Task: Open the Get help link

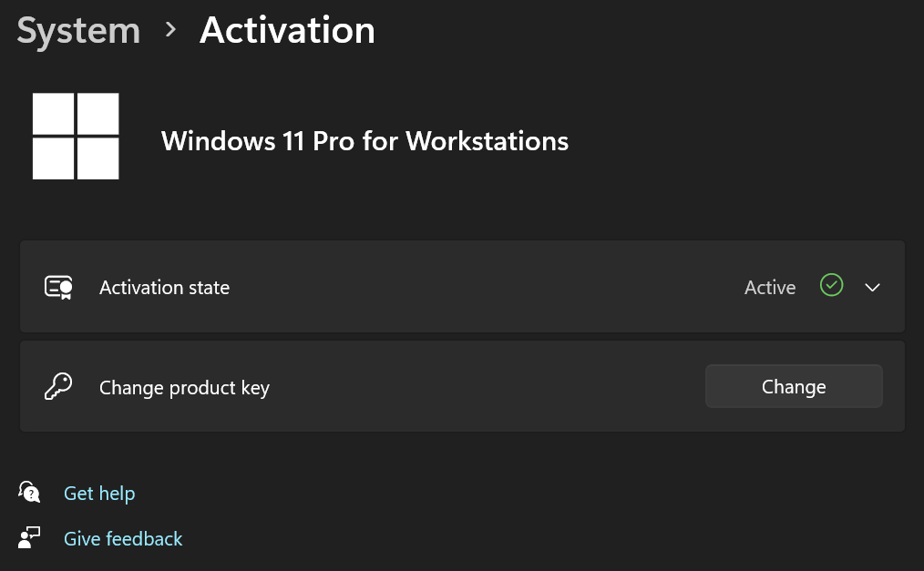Action: (x=99, y=493)
